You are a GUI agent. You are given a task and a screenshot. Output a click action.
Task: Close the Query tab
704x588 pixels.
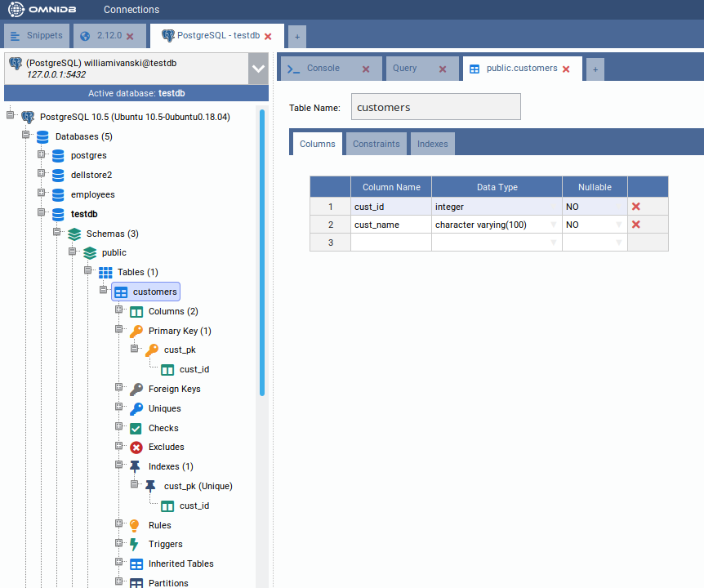point(443,69)
